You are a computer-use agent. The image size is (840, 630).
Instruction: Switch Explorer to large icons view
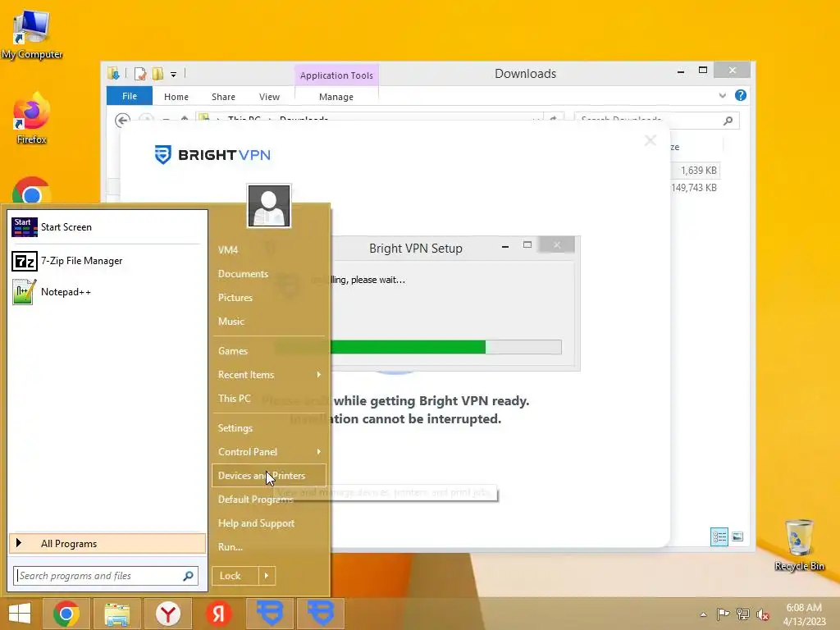coord(737,536)
